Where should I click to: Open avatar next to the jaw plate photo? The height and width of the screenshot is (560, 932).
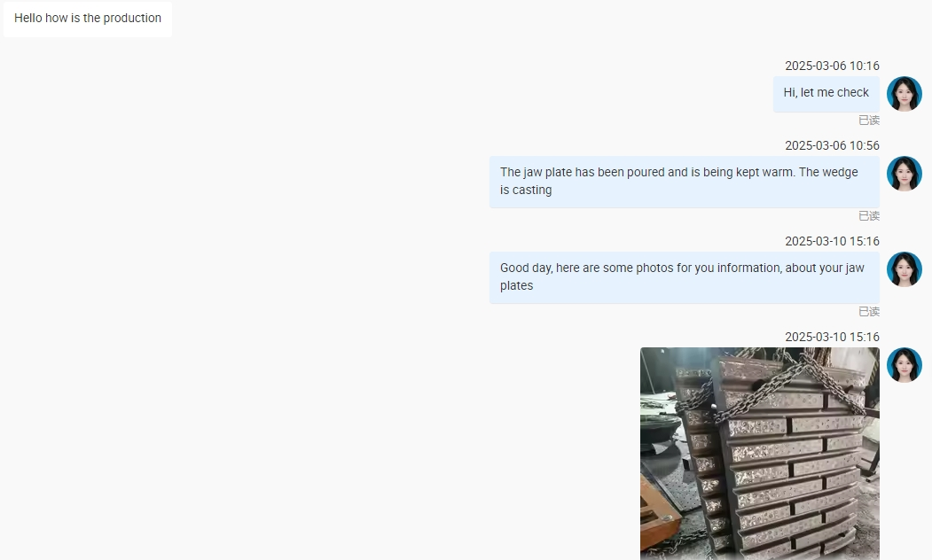(904, 365)
